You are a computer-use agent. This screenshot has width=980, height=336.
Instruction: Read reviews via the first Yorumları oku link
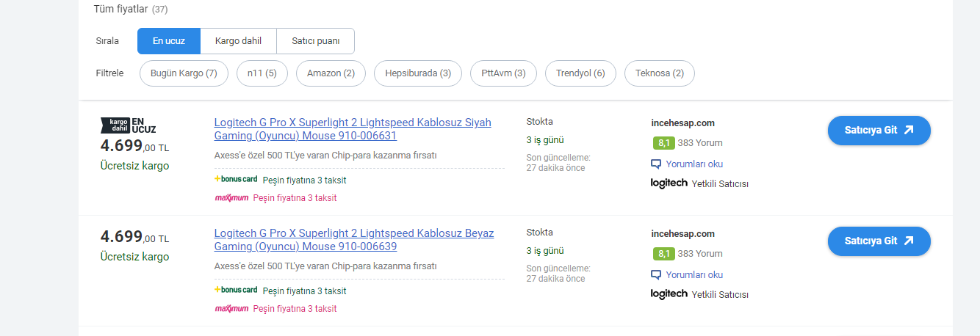693,164
